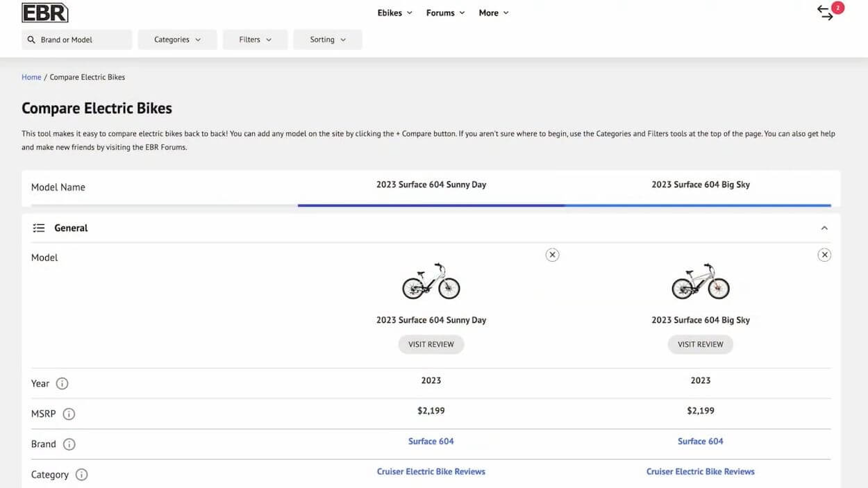The image size is (868, 488).
Task: Open the More menu
Action: tap(494, 12)
